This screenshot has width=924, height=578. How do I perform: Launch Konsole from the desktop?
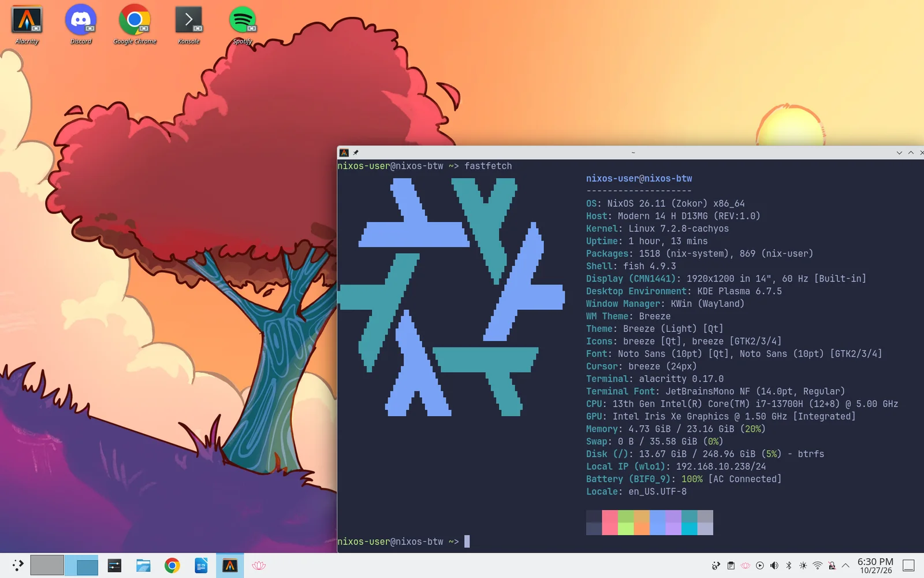[x=189, y=25]
